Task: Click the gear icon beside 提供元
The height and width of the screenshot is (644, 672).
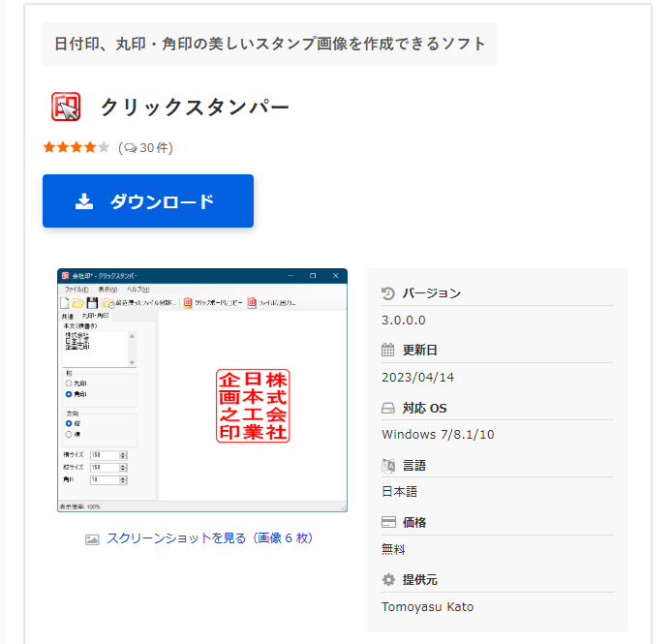Action: point(388,580)
